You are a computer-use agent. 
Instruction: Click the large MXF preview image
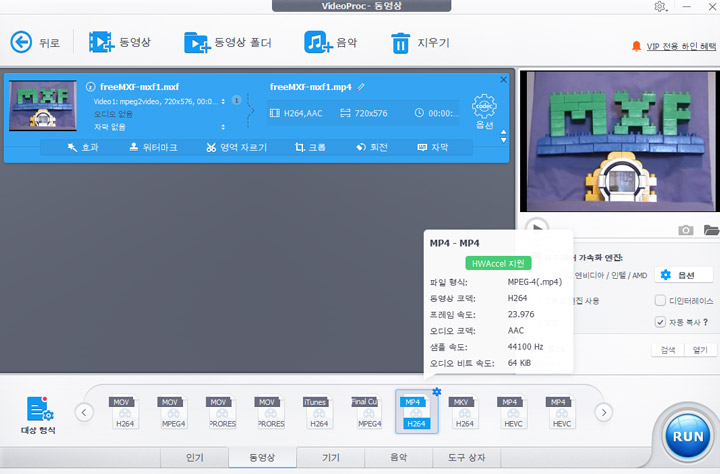618,141
